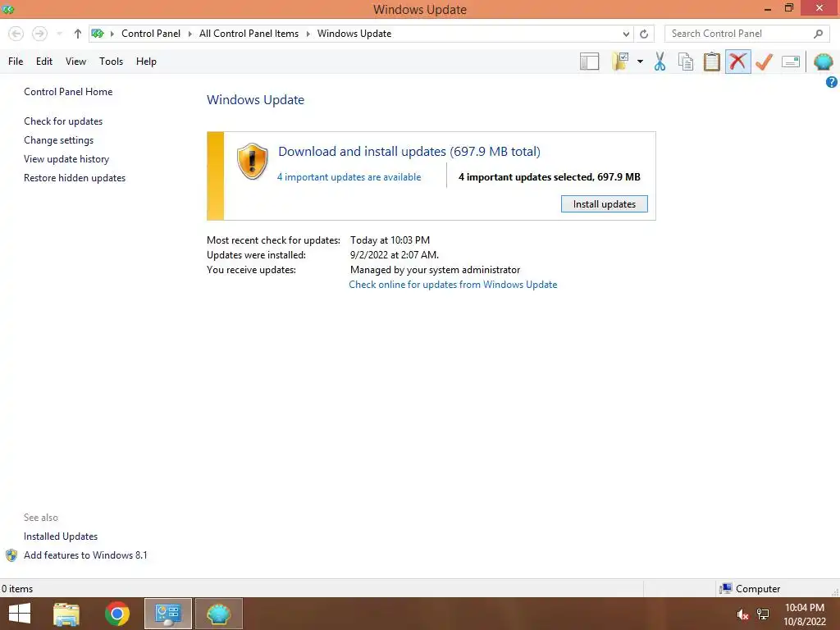Open Restore hidden updates

click(75, 178)
